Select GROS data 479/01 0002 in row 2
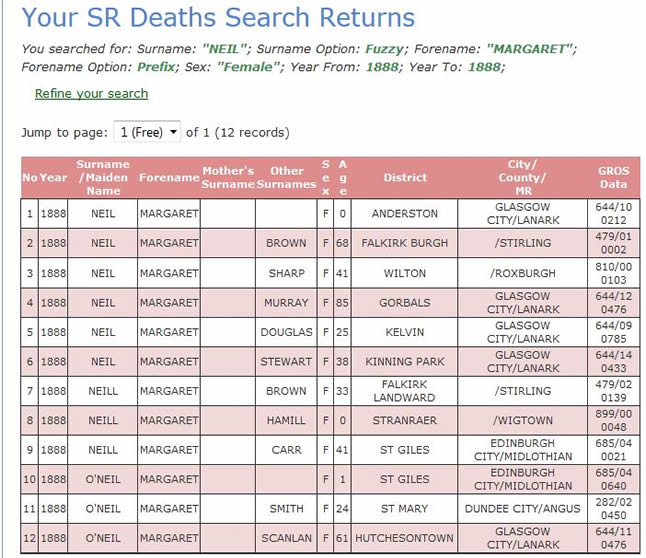Screen dimensions: 646x558 613,243
